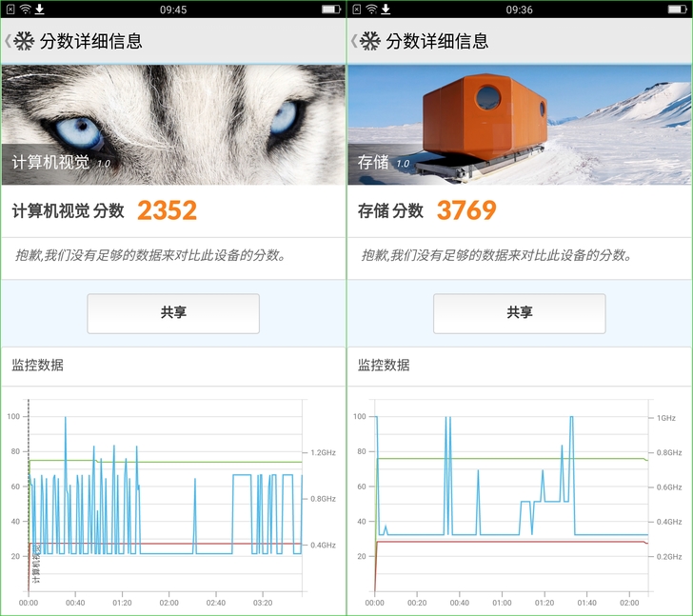This screenshot has width=693, height=616.
Task: Tap 监控数据 heading on left screen
Action: [x=37, y=365]
